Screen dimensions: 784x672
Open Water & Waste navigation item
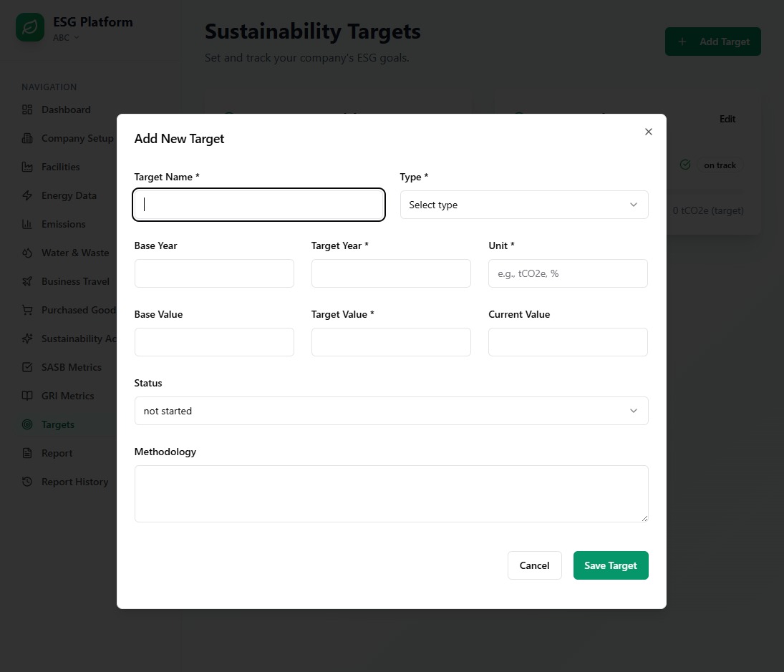coord(74,253)
